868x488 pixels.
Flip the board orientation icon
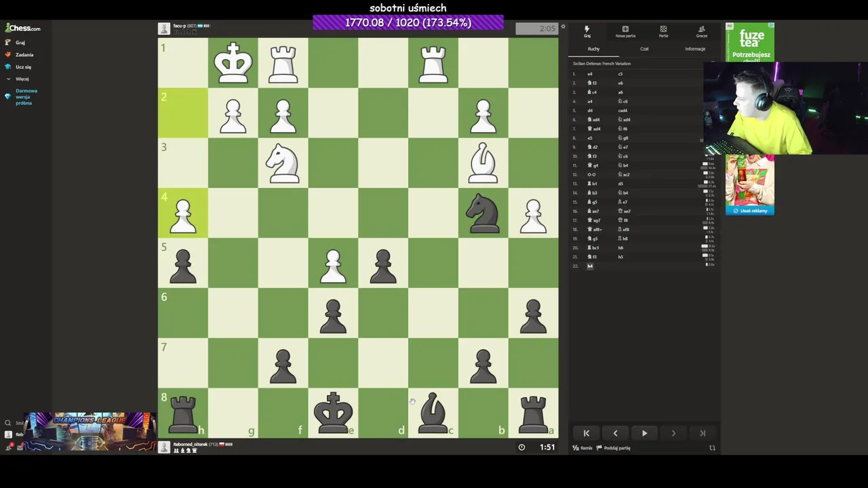(x=712, y=448)
